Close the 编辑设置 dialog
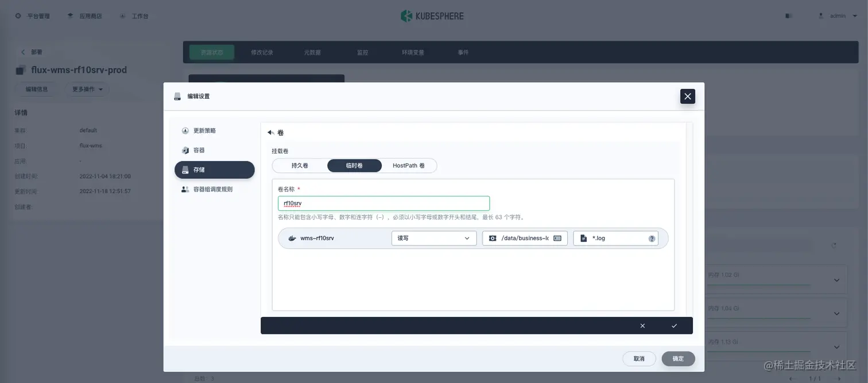The height and width of the screenshot is (383, 868). (x=688, y=96)
